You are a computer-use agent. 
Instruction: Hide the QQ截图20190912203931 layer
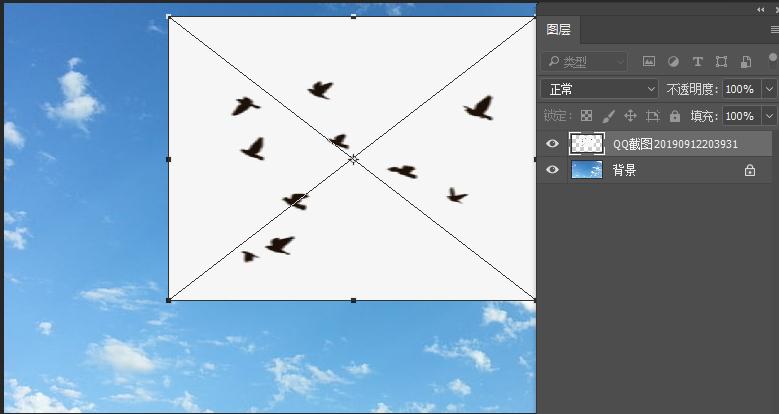(552, 144)
